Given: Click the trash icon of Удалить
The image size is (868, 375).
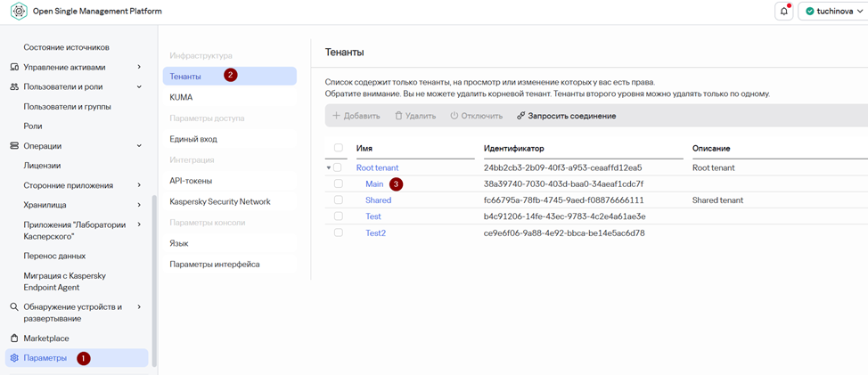Looking at the screenshot, I should click(x=398, y=116).
